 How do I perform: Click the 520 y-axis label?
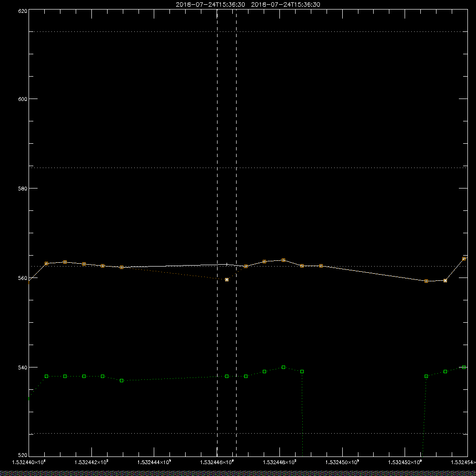(x=23, y=456)
